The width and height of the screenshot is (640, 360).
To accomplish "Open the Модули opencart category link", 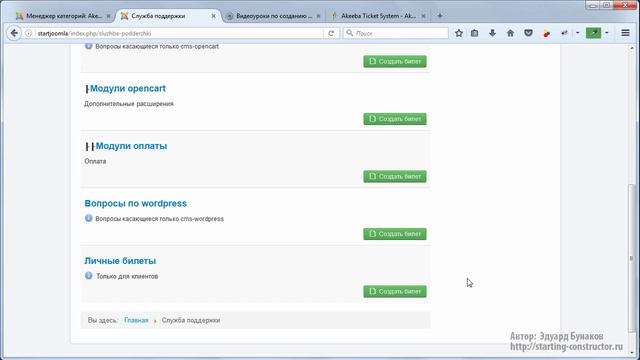I will tap(128, 89).
